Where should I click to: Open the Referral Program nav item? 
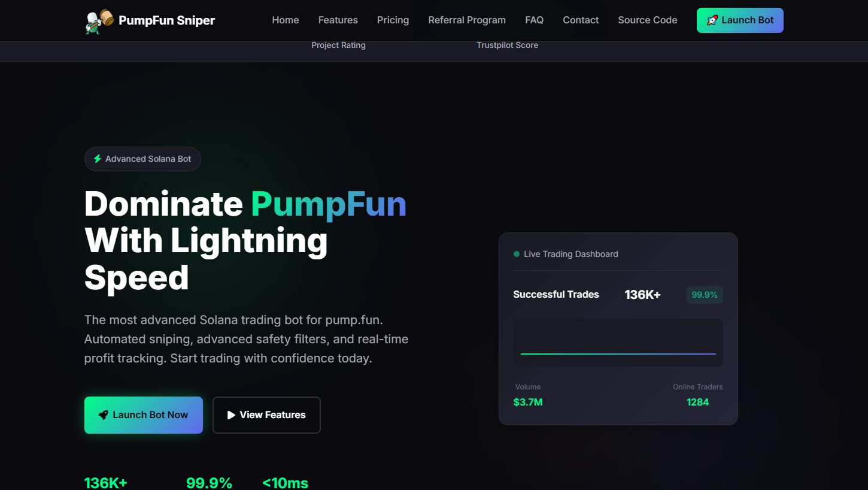pos(467,20)
